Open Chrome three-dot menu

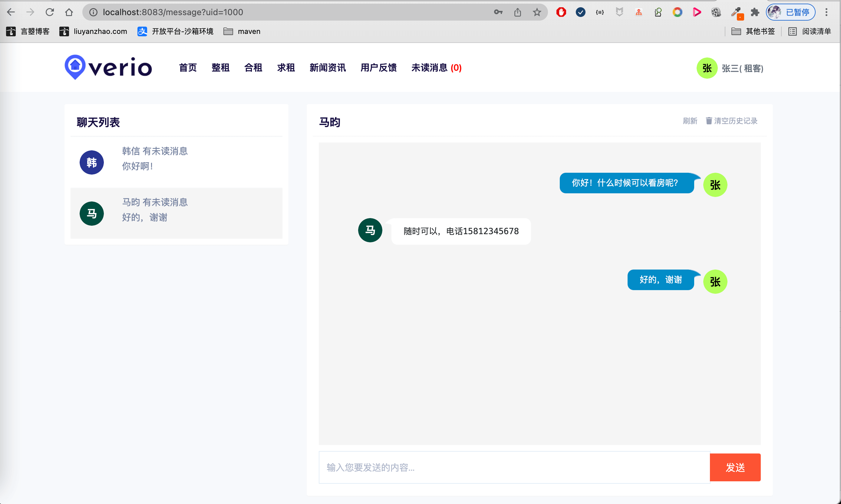(x=826, y=12)
